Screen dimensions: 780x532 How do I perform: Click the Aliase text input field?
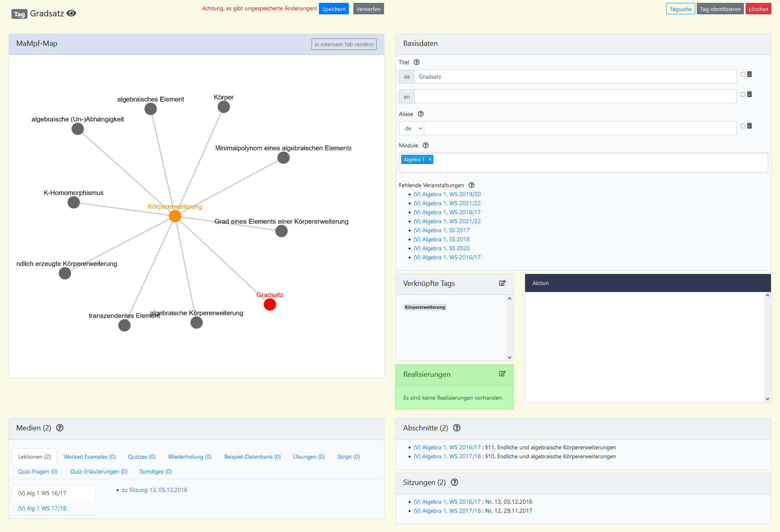pos(580,128)
